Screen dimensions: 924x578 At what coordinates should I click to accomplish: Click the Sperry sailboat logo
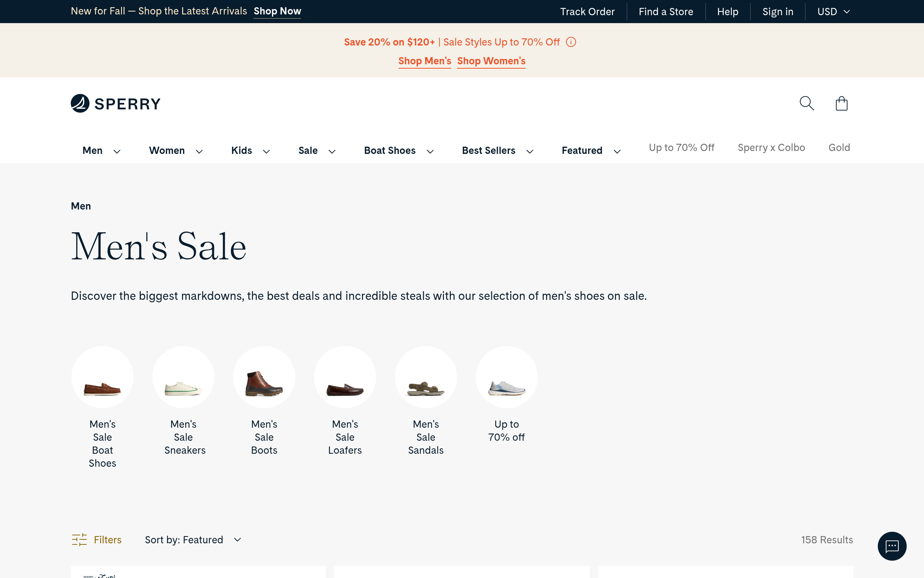point(115,103)
